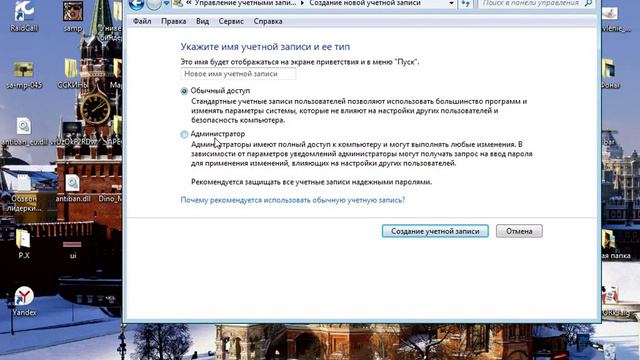Click the «Создание новой учетной записи» breadcrumb
This screenshot has width=640, height=360.
click(x=365, y=3)
